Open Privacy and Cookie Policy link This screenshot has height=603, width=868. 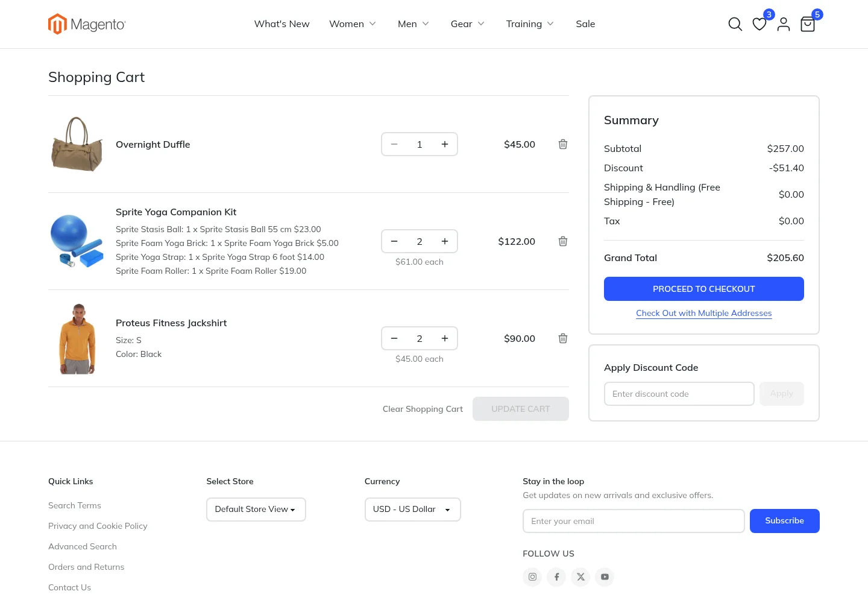98,526
